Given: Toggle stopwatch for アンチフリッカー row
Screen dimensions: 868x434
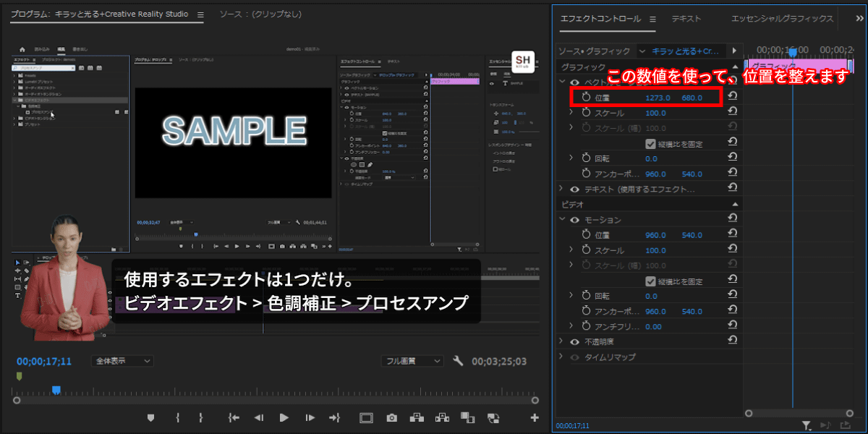Looking at the screenshot, I should 587,326.
